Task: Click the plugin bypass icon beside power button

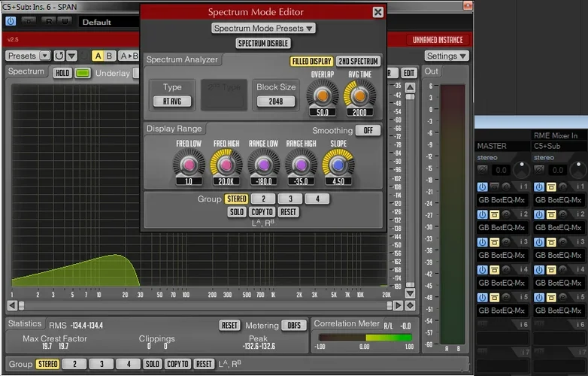Action: (29, 21)
